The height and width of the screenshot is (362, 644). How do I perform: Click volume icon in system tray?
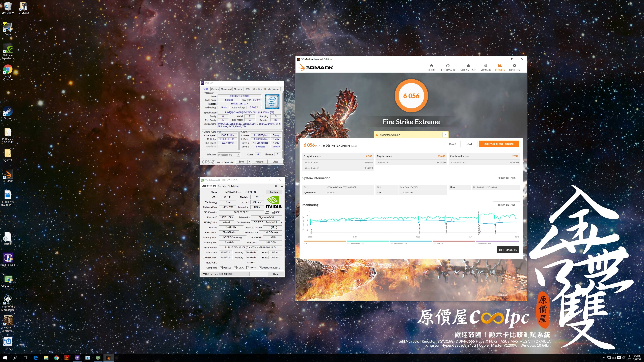pos(614,358)
